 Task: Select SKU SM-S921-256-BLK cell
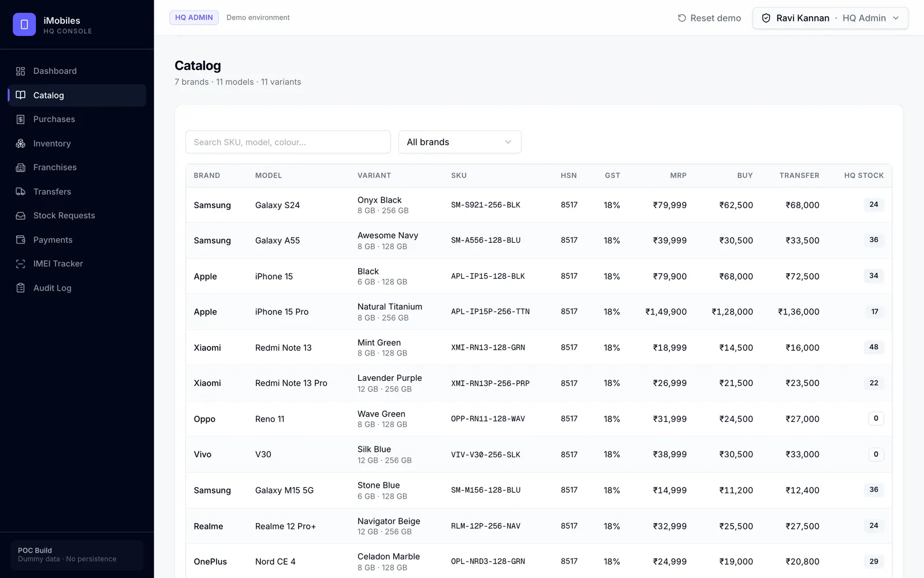(486, 205)
